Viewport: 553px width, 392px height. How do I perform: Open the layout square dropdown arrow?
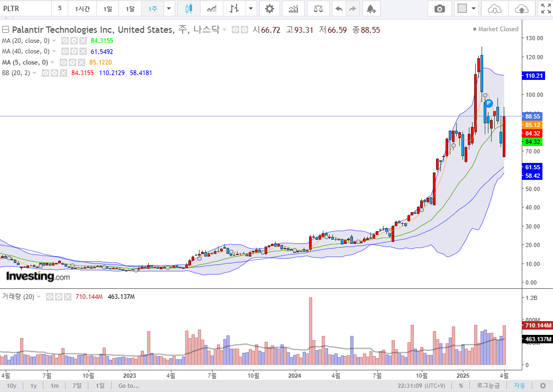coord(474,8)
